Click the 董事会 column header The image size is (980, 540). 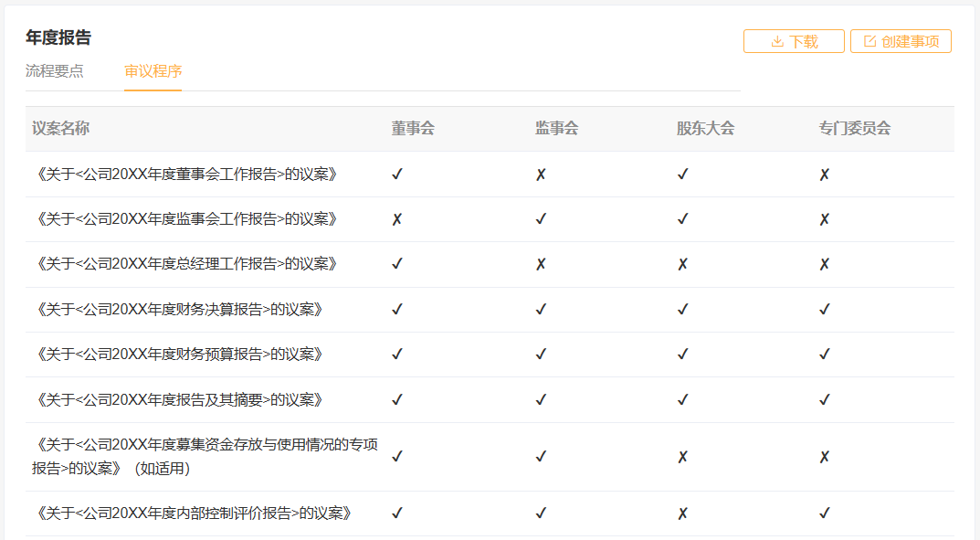click(413, 128)
